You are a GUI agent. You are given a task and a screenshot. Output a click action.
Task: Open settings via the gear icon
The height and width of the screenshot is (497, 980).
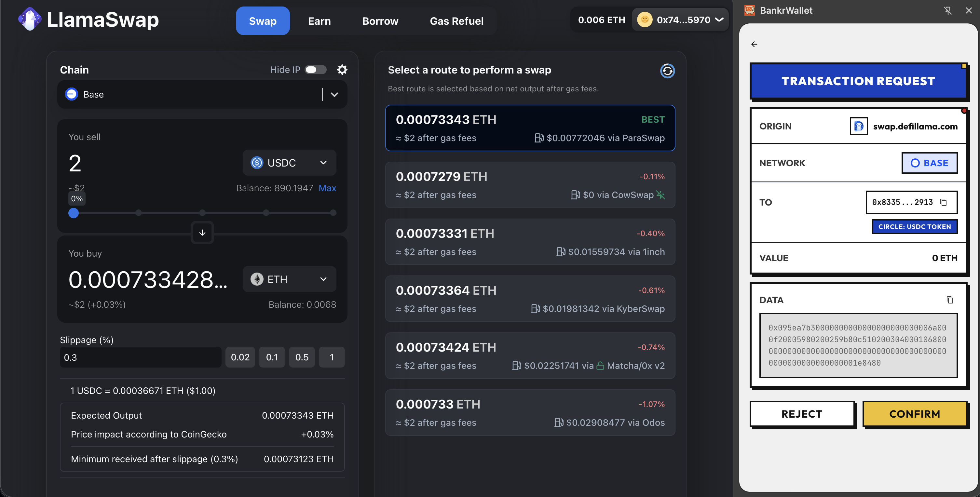[x=342, y=69]
